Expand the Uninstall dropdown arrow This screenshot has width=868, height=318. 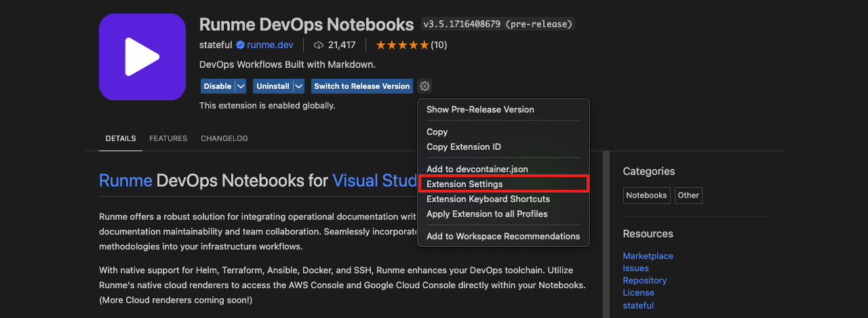pos(298,86)
